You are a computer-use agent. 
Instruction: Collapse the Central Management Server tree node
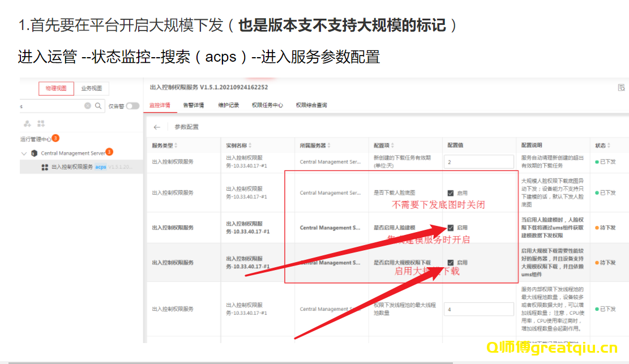(x=24, y=153)
